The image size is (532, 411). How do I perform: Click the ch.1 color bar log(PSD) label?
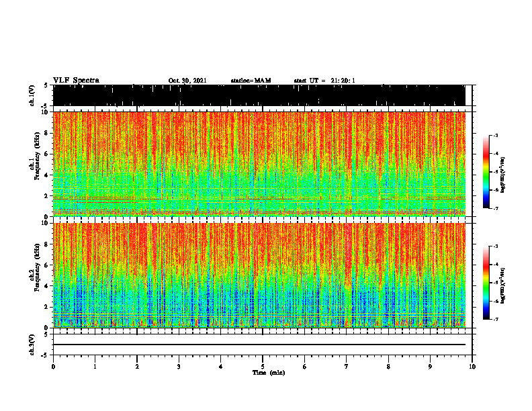click(x=502, y=175)
